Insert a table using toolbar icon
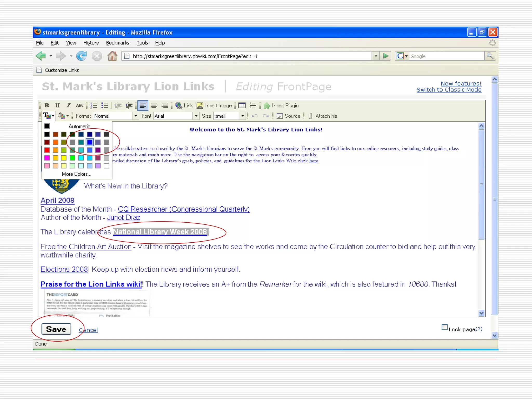Image resolution: width=532 pixels, height=399 pixels. pos(242,105)
